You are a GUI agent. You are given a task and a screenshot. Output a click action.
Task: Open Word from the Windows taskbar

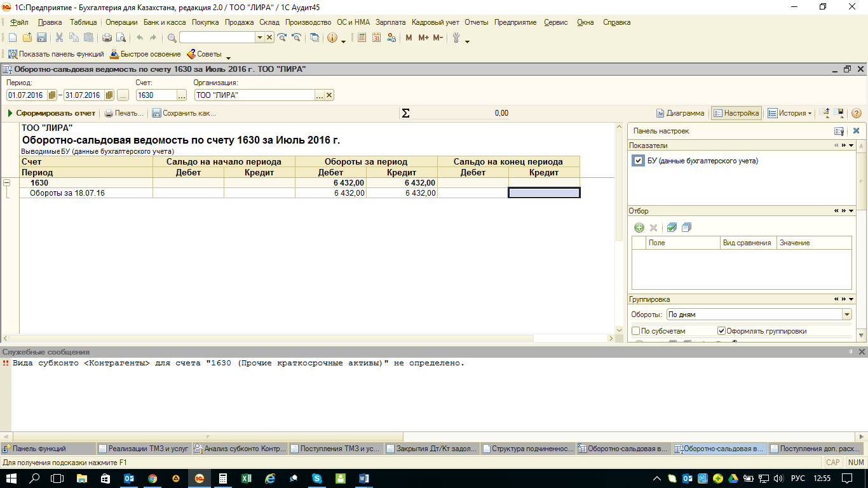click(364, 478)
